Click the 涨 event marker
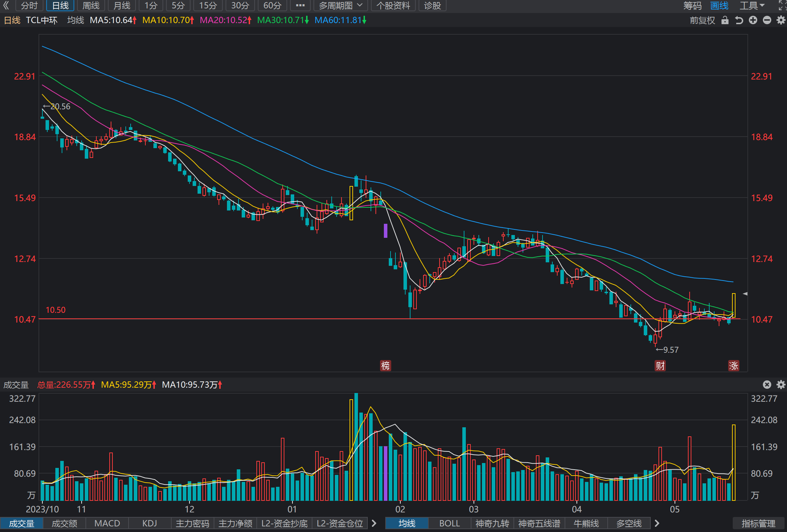Image resolution: width=787 pixels, height=532 pixels. coord(734,366)
